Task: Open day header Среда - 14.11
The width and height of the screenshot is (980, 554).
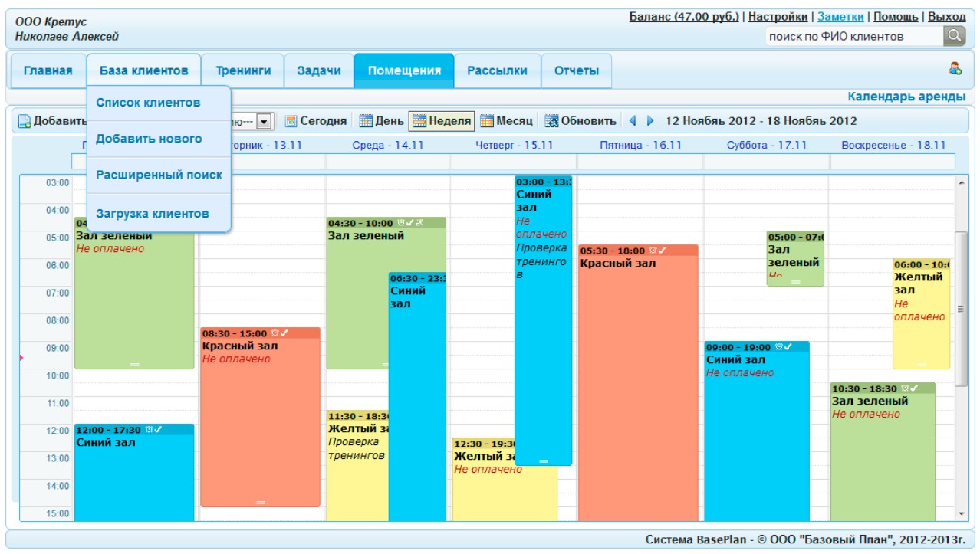Action: [x=388, y=145]
